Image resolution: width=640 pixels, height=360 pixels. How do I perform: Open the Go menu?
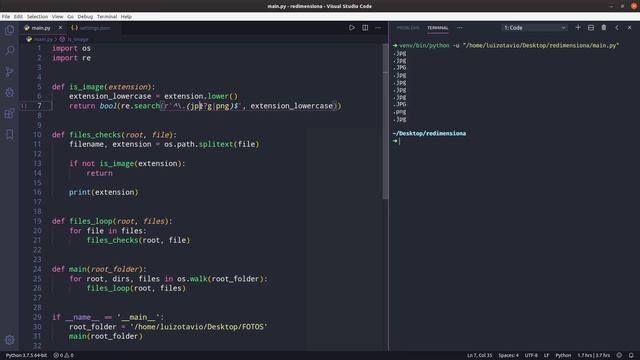[70, 17]
